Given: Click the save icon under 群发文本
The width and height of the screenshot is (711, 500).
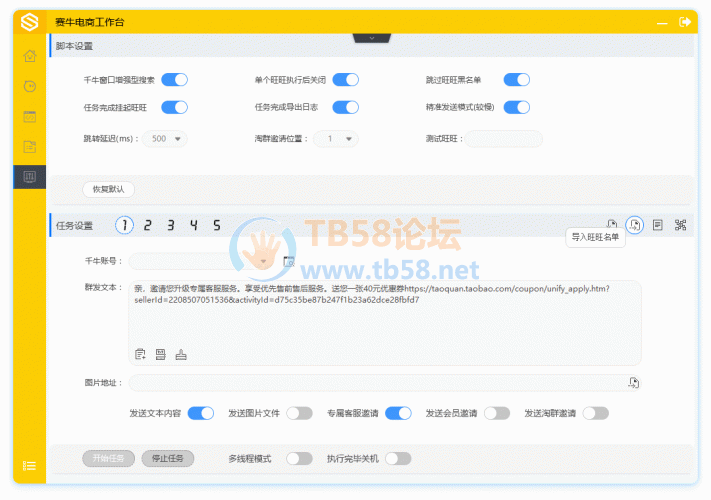Looking at the screenshot, I should 161,354.
